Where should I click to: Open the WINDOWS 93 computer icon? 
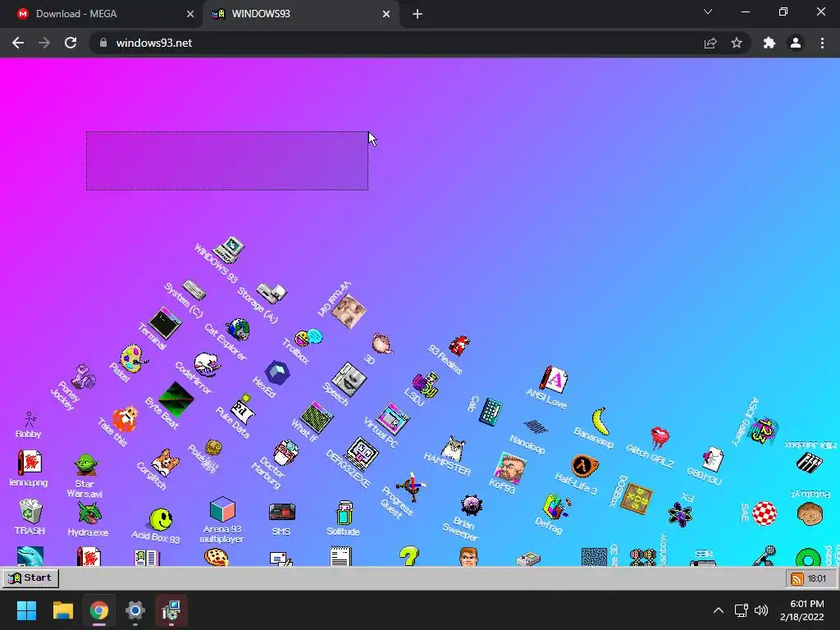[x=230, y=249]
